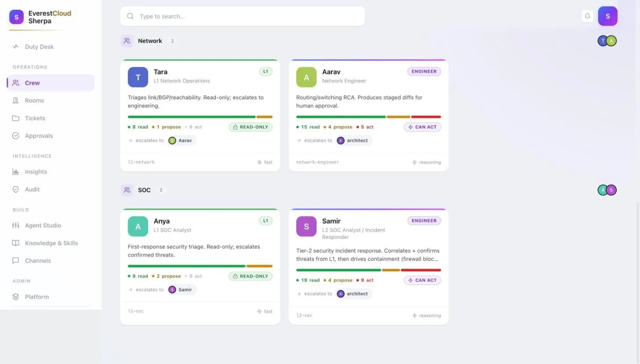Click the Agent Studio sliders icon
The width and height of the screenshot is (640, 364).
(x=16, y=225)
